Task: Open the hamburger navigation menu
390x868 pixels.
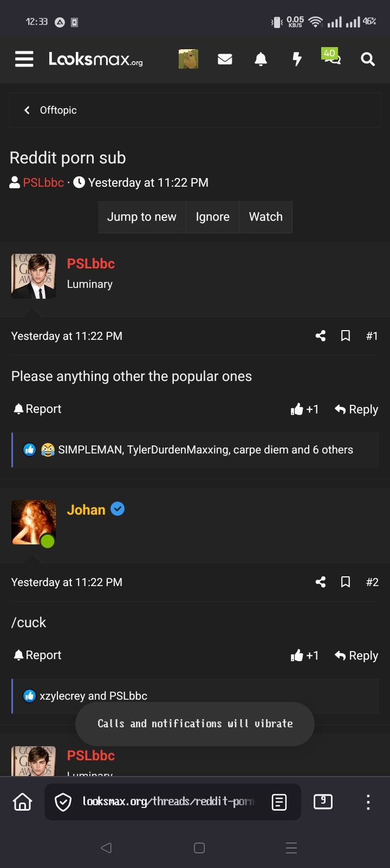Action: pyautogui.click(x=24, y=59)
